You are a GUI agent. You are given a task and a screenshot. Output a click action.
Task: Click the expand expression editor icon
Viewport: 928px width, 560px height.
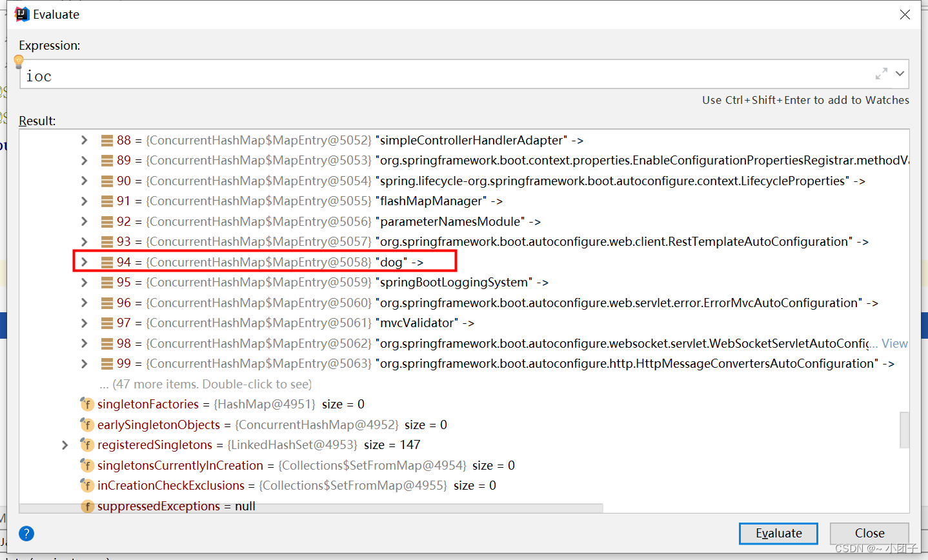882,74
